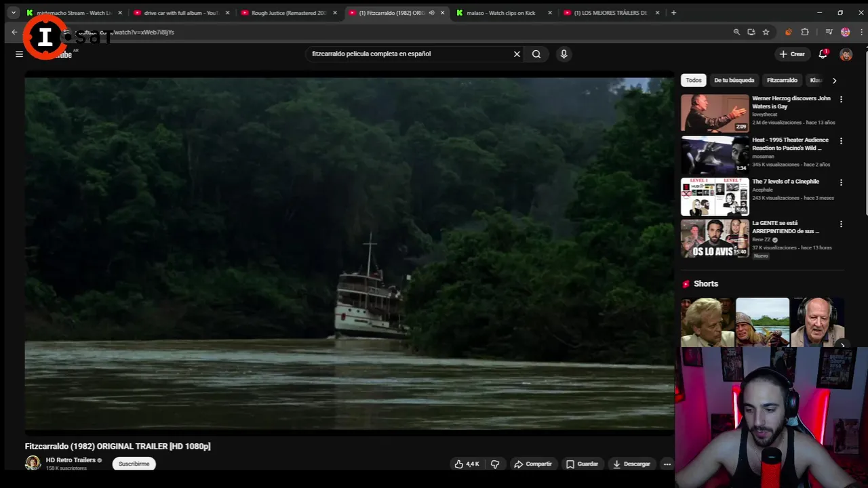Select the De tu búsqueda chip
This screenshot has width=868, height=488.
(734, 80)
